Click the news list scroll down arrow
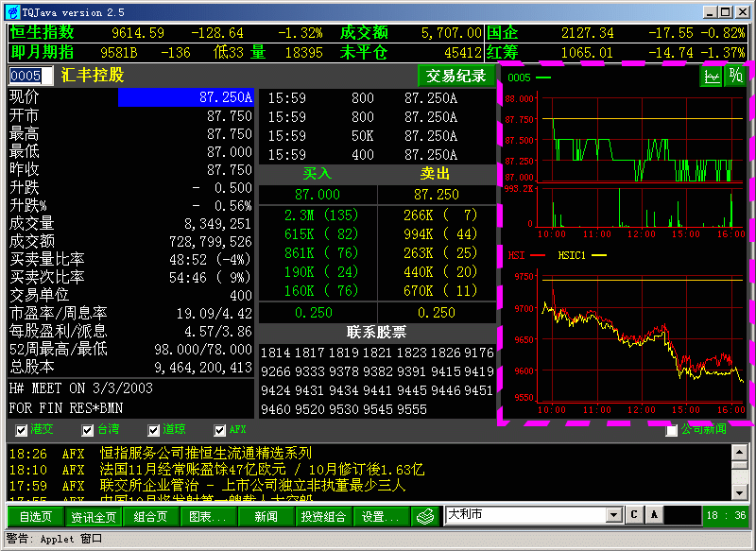Viewport: 756px width, 551px height. [740, 491]
